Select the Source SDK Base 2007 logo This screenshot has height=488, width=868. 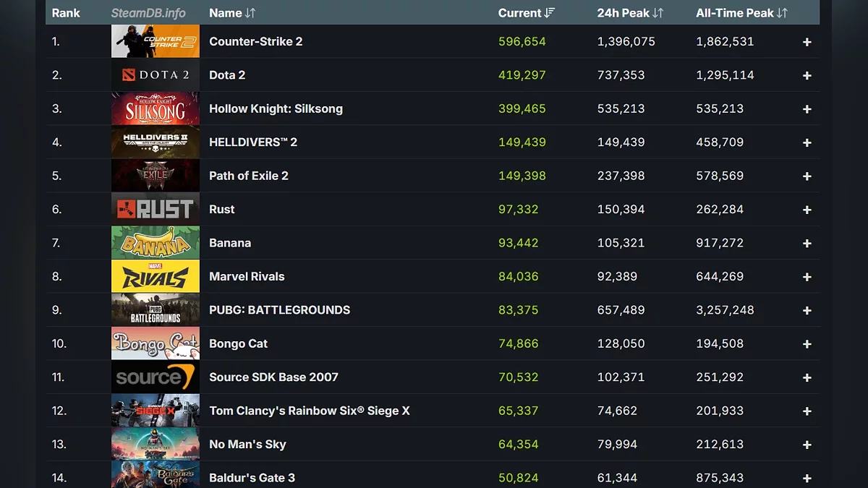[155, 377]
